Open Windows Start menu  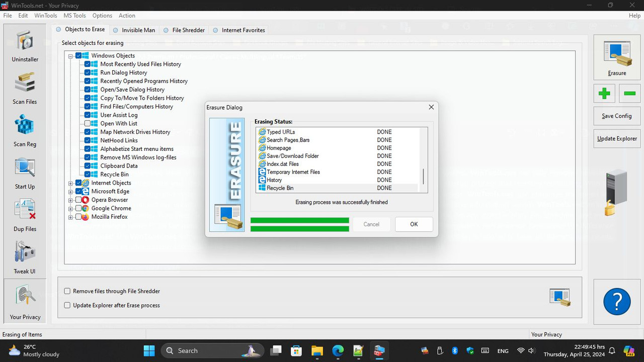(x=149, y=350)
